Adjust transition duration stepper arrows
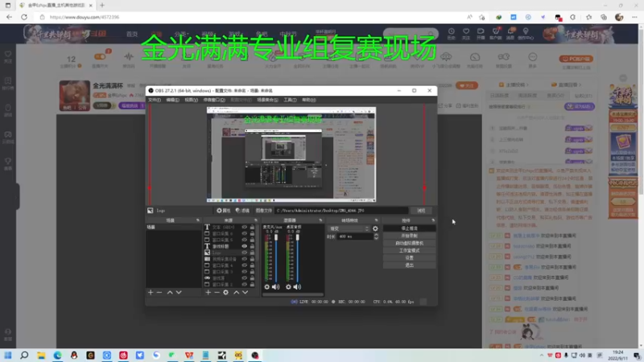 376,237
